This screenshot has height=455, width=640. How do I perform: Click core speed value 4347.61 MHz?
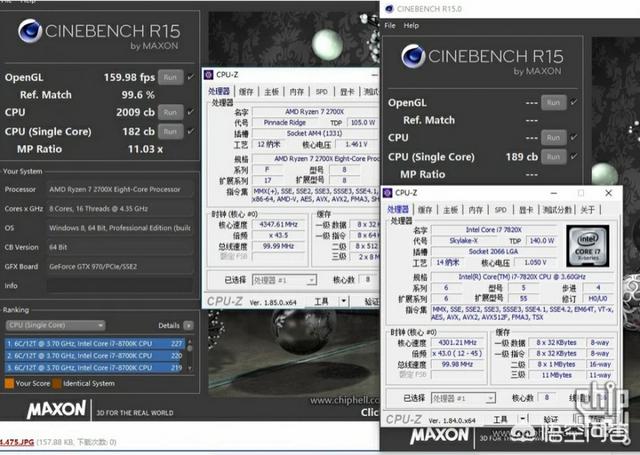(x=278, y=224)
